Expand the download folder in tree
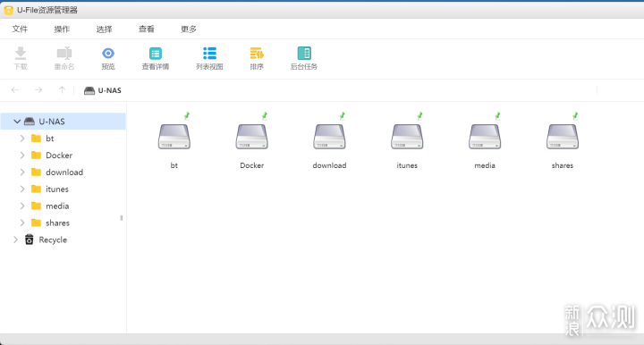The width and height of the screenshot is (644, 345). [x=22, y=172]
